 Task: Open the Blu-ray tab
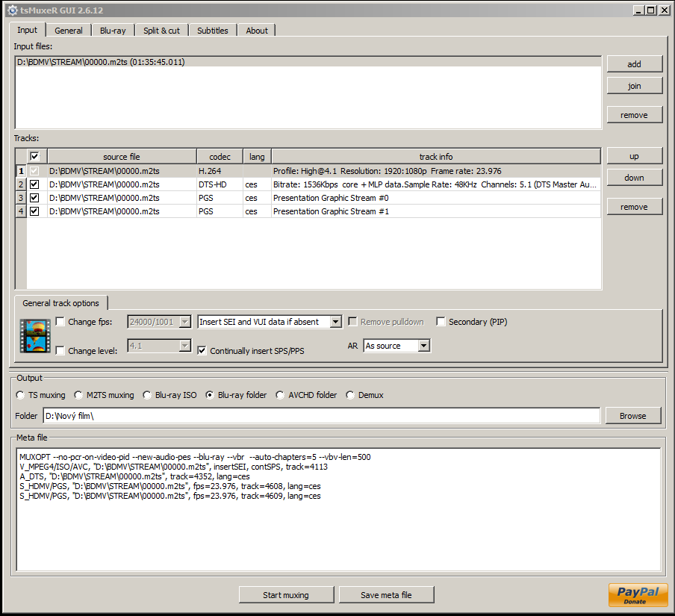tap(113, 31)
